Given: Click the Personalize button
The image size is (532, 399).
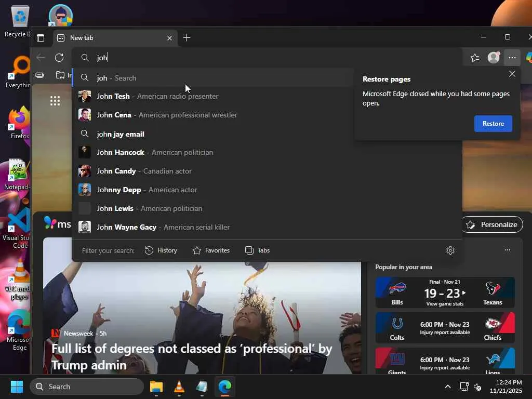Looking at the screenshot, I should (x=491, y=224).
